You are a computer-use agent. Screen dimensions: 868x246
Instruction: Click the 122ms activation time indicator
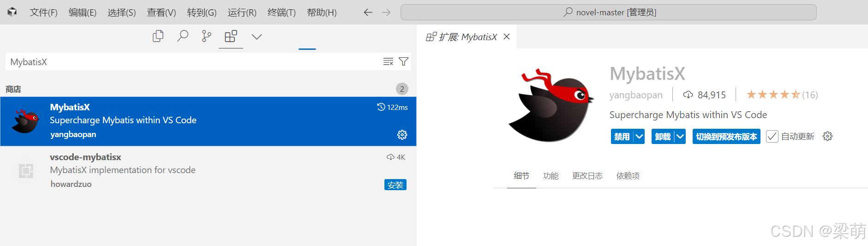click(392, 107)
